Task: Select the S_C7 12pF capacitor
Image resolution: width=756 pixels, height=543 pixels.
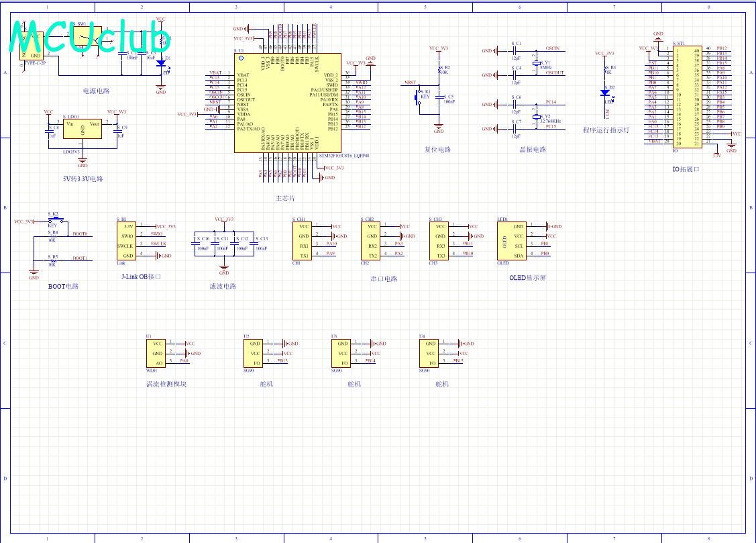Action: [x=515, y=129]
